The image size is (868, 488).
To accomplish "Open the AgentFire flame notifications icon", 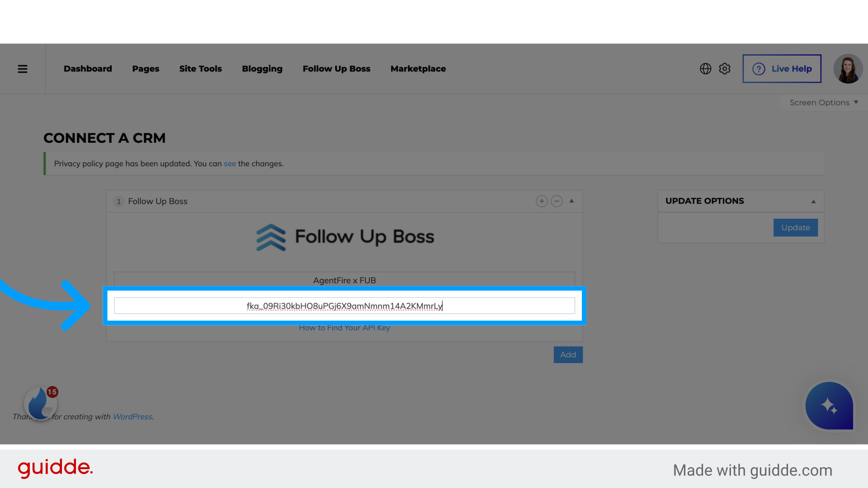I will (41, 403).
